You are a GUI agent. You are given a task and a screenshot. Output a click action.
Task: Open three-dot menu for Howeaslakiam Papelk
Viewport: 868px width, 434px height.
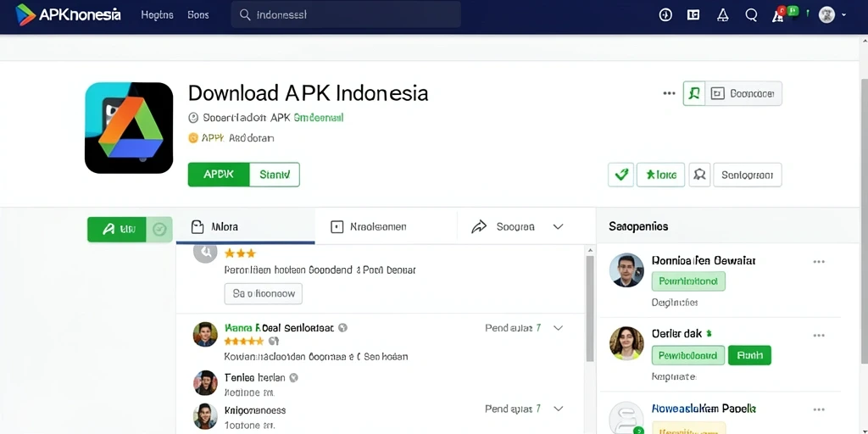[819, 409]
